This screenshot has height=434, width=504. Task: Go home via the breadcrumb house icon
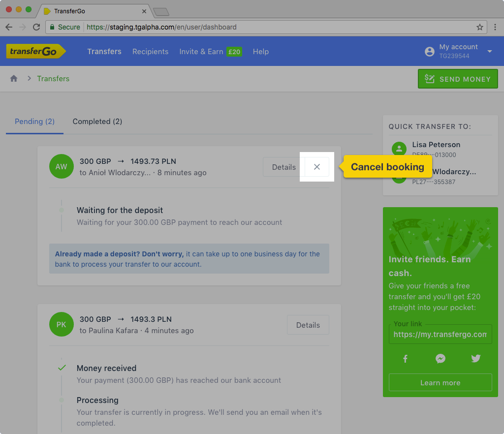[13, 78]
